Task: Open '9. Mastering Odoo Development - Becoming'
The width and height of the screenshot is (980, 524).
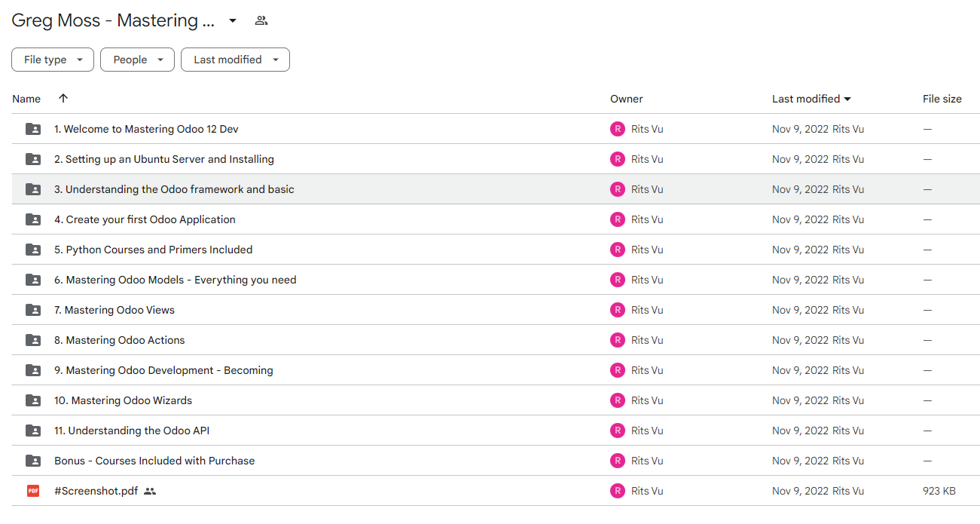Action: pyautogui.click(x=163, y=370)
